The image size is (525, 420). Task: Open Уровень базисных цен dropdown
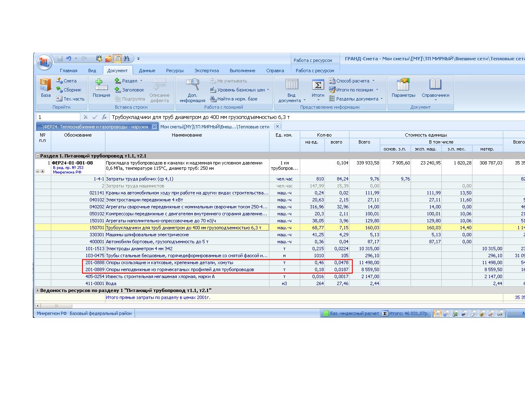pyautogui.click(x=240, y=90)
